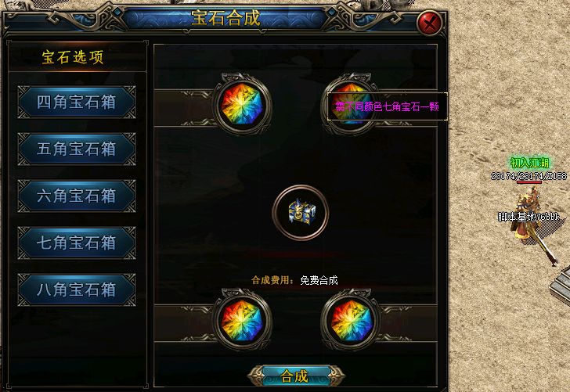Choose 六角宝石箱 from gem options

click(x=77, y=196)
